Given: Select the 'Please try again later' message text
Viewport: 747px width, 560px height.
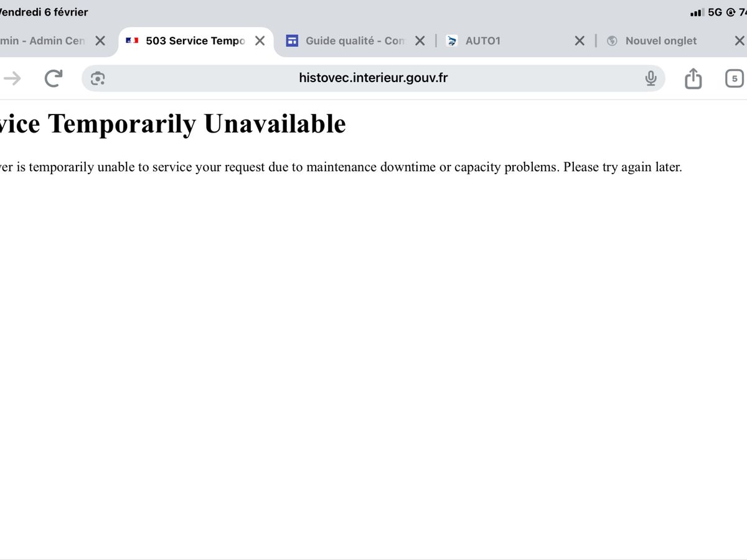Looking at the screenshot, I should [x=622, y=167].
